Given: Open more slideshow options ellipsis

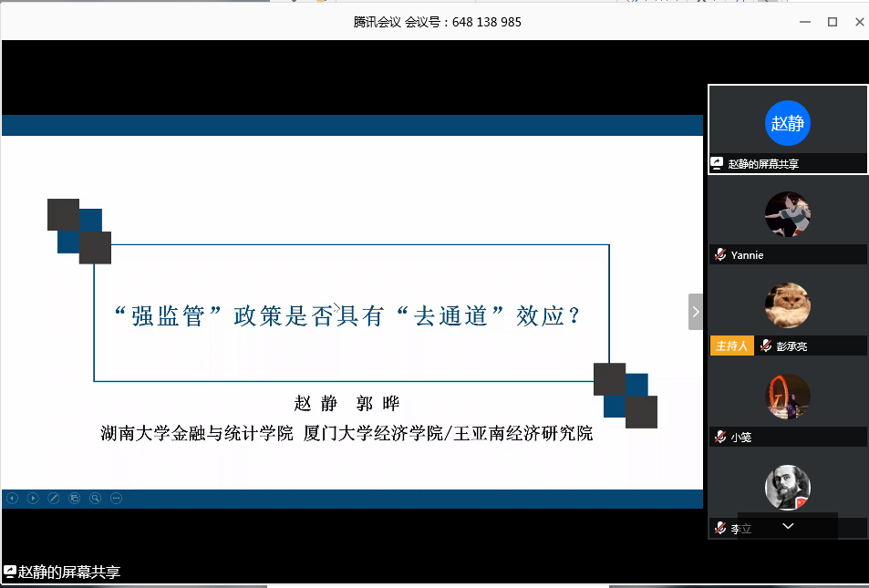Looking at the screenshot, I should 116,498.
